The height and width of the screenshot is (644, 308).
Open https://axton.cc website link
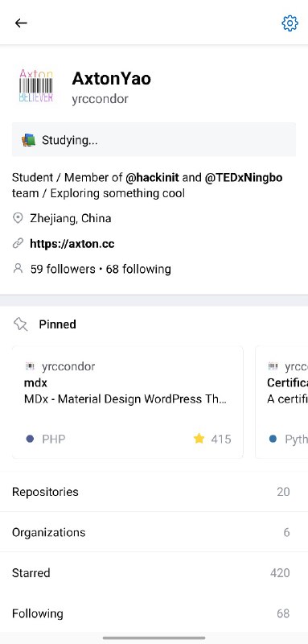coord(72,244)
